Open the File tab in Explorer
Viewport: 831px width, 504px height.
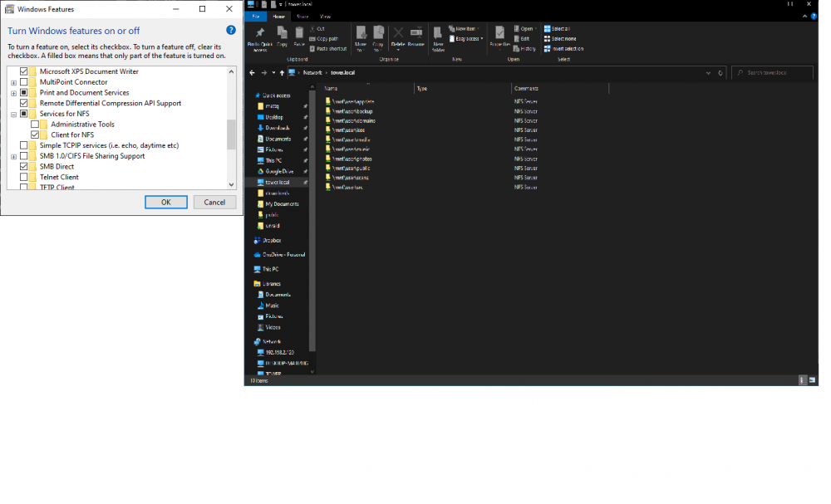pyautogui.click(x=256, y=17)
